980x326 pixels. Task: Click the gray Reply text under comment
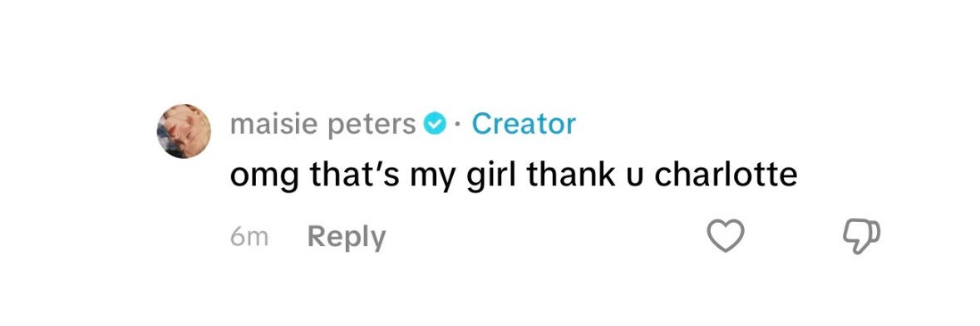(x=347, y=238)
